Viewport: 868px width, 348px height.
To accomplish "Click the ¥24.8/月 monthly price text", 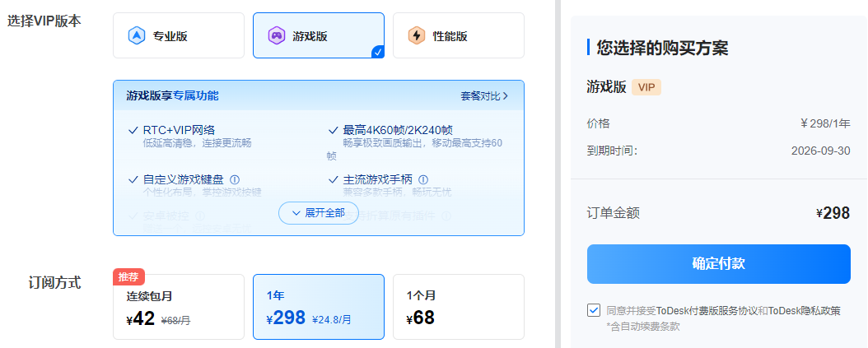I will [x=332, y=319].
